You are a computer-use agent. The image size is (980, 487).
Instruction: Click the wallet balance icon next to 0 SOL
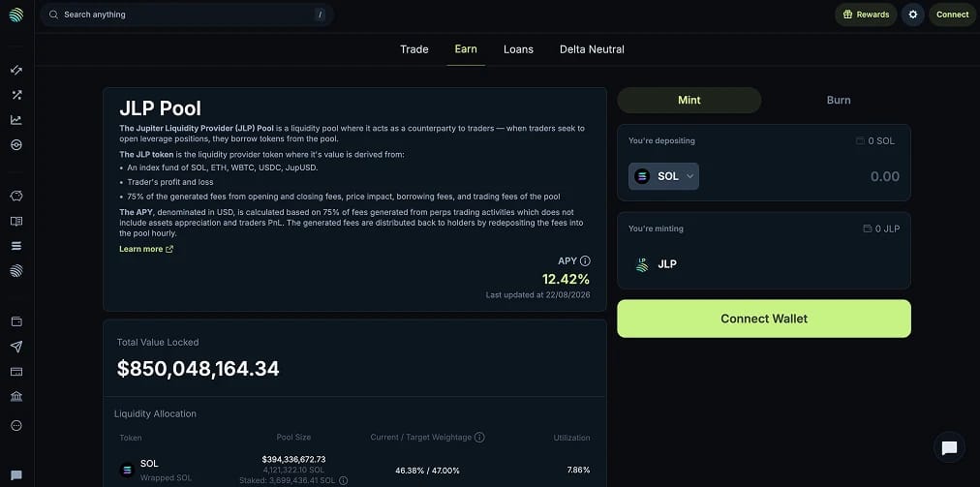(x=860, y=140)
